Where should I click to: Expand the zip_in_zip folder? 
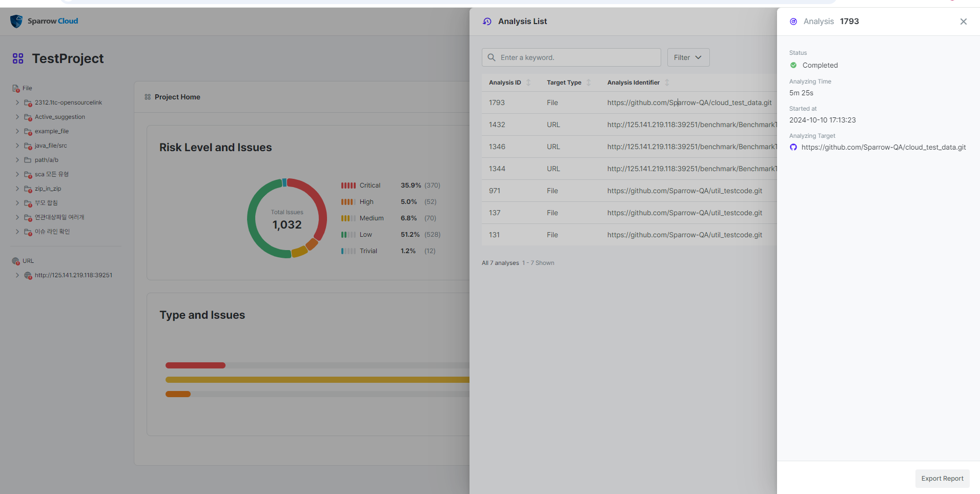pos(17,189)
